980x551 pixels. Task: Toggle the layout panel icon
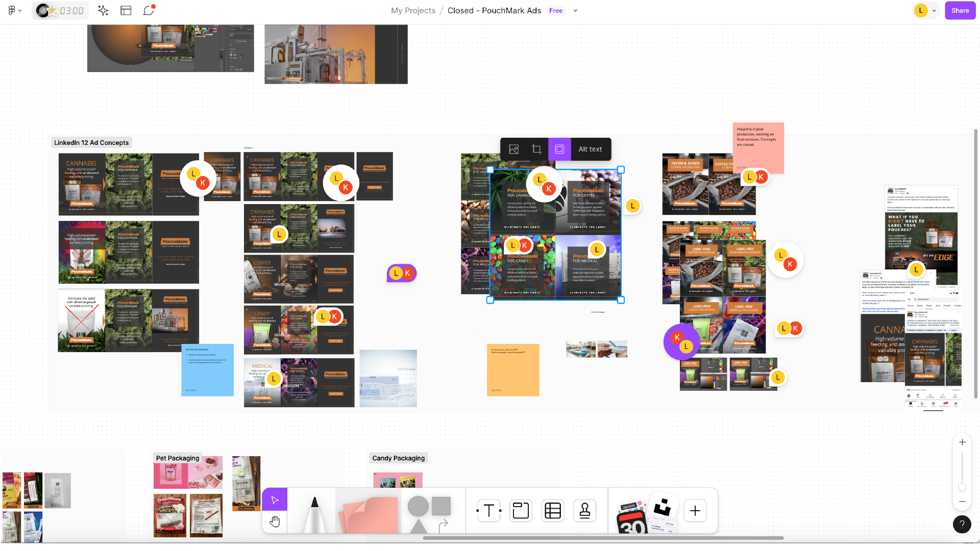point(126,11)
